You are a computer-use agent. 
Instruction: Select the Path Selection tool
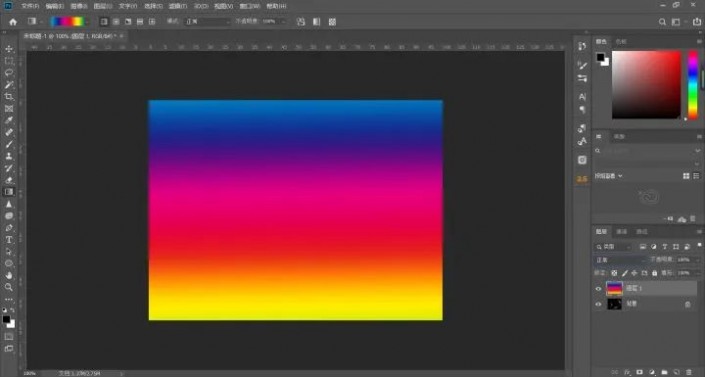[9, 251]
